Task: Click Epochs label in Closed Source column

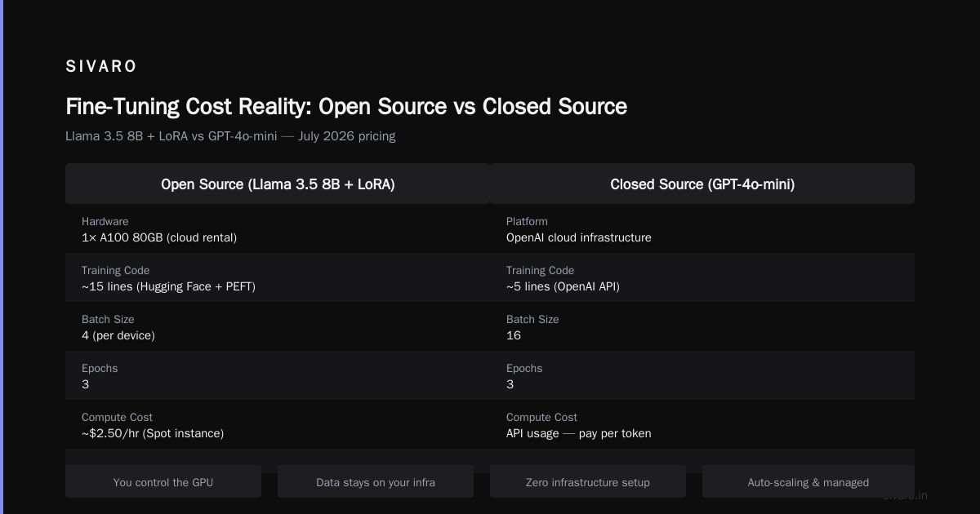Action: coord(524,369)
